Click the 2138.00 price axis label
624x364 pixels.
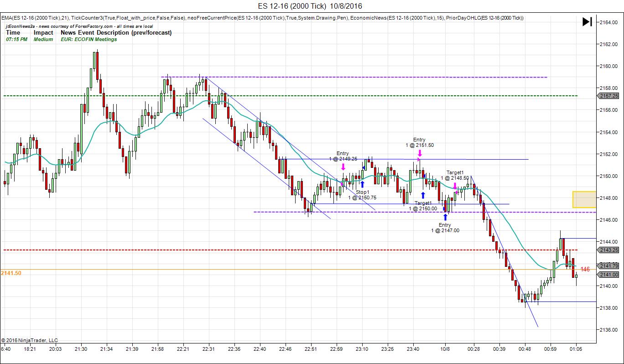click(609, 308)
